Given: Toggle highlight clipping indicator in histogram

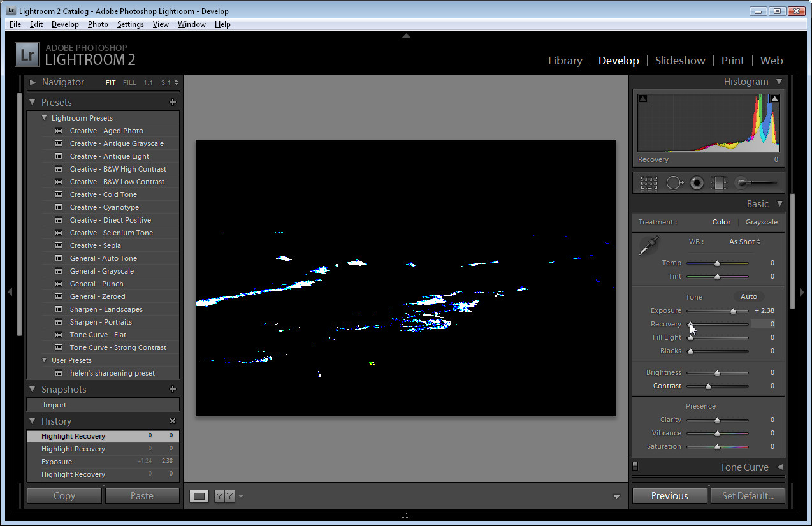Looking at the screenshot, I should [774, 99].
